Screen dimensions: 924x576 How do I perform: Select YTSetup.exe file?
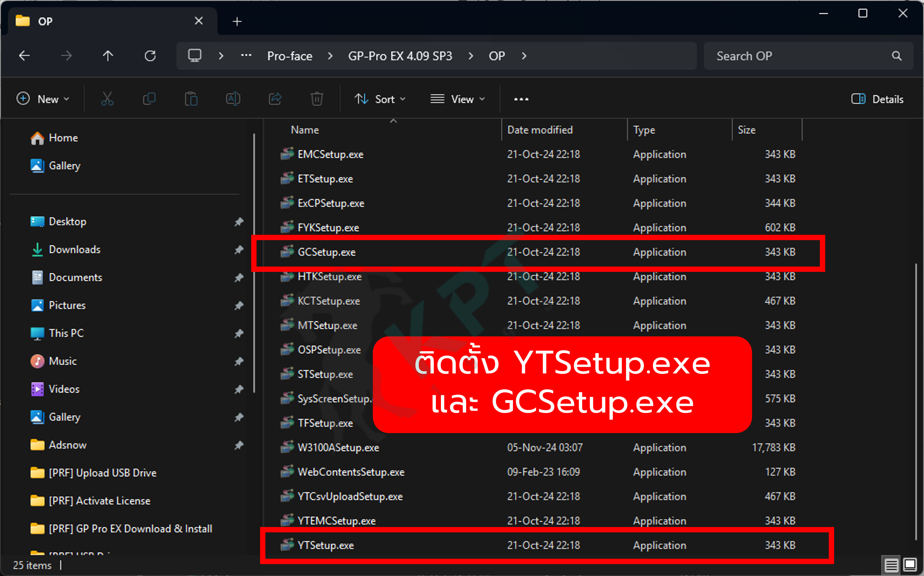[x=538, y=545]
